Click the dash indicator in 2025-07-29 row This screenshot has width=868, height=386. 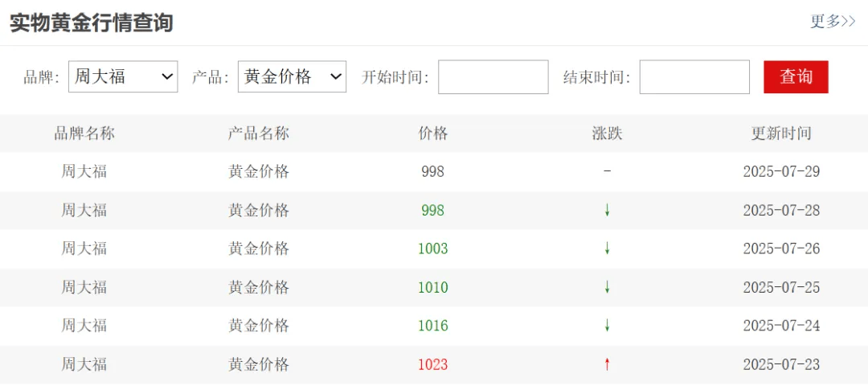pyautogui.click(x=608, y=171)
